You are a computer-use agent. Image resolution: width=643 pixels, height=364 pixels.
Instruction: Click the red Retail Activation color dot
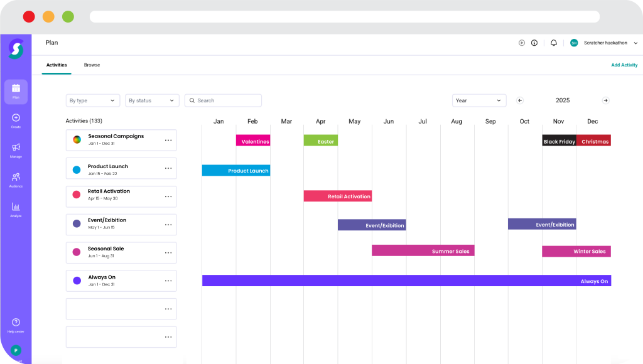pyautogui.click(x=77, y=195)
